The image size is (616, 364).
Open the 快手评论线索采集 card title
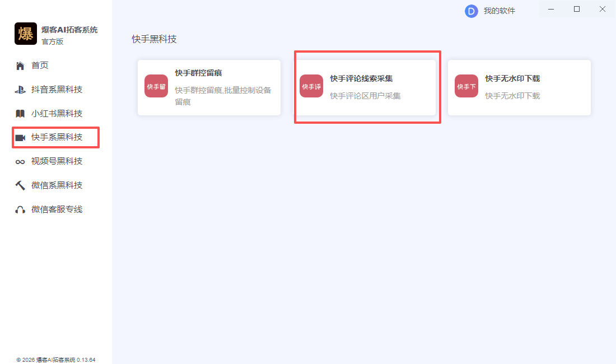pyautogui.click(x=361, y=78)
